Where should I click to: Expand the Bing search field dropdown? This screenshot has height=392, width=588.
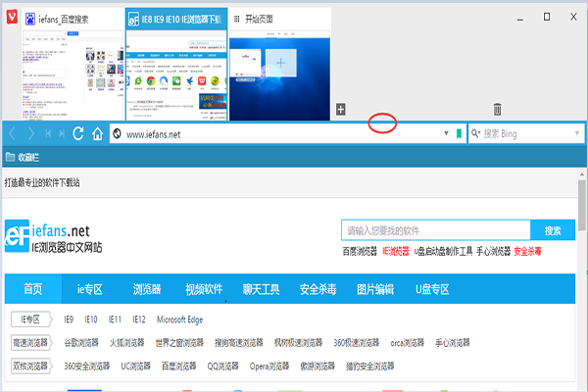tap(577, 133)
